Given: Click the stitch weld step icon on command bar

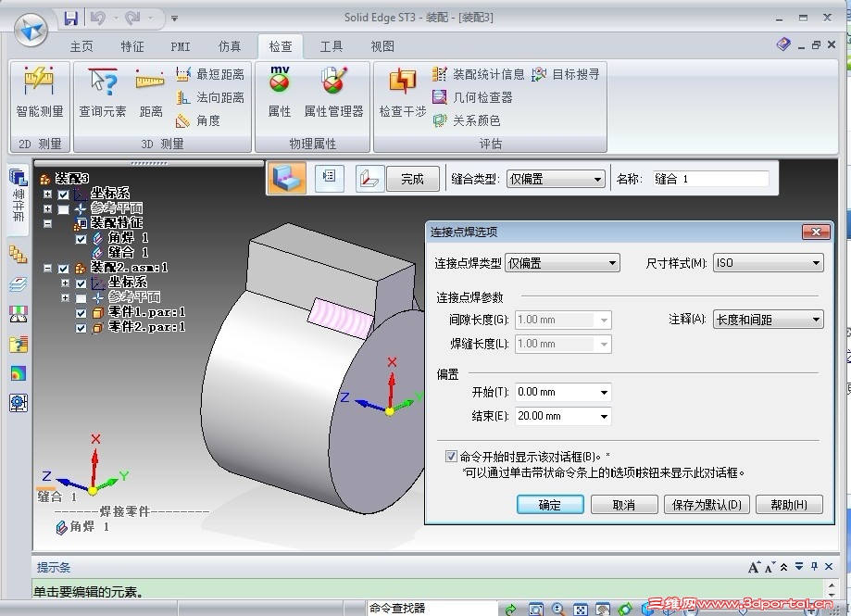Looking at the screenshot, I should (286, 178).
